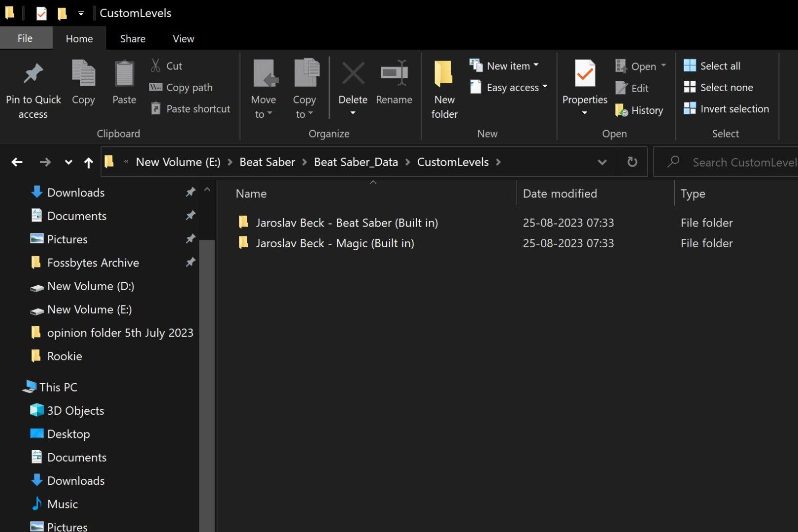The height and width of the screenshot is (532, 798).
Task: Click the Copy icon in Clipboard group
Action: [x=83, y=73]
